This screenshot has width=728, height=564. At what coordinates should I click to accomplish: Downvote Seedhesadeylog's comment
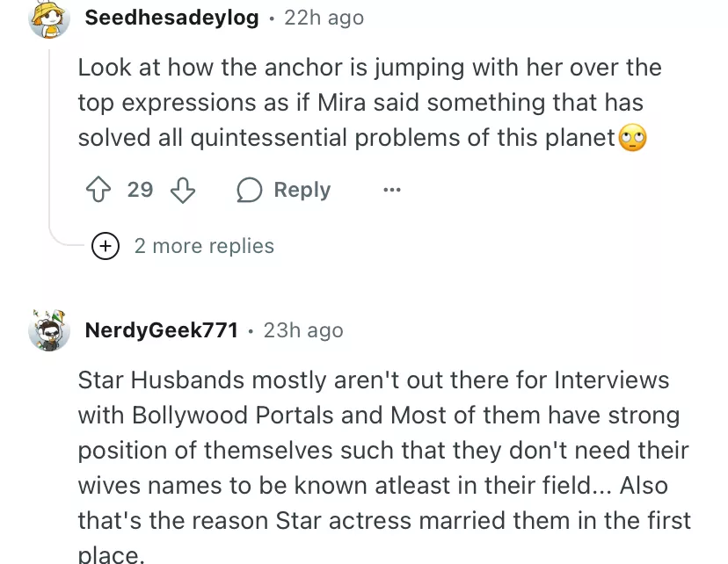click(x=182, y=190)
